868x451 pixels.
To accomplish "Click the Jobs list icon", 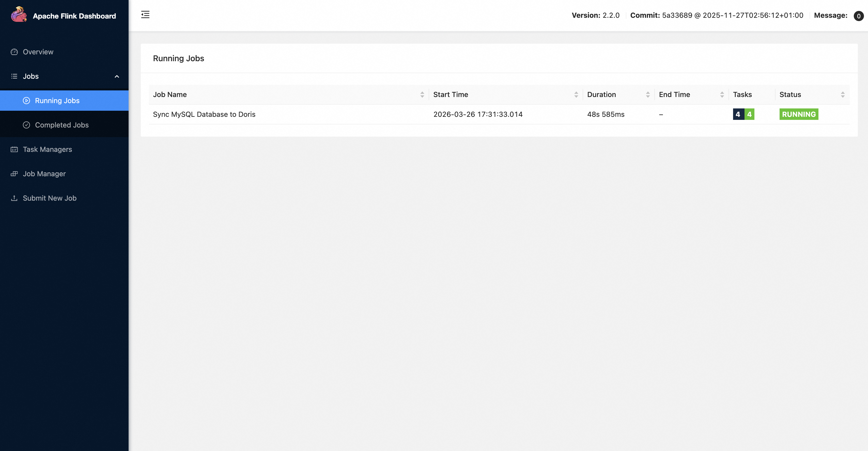I will point(14,76).
